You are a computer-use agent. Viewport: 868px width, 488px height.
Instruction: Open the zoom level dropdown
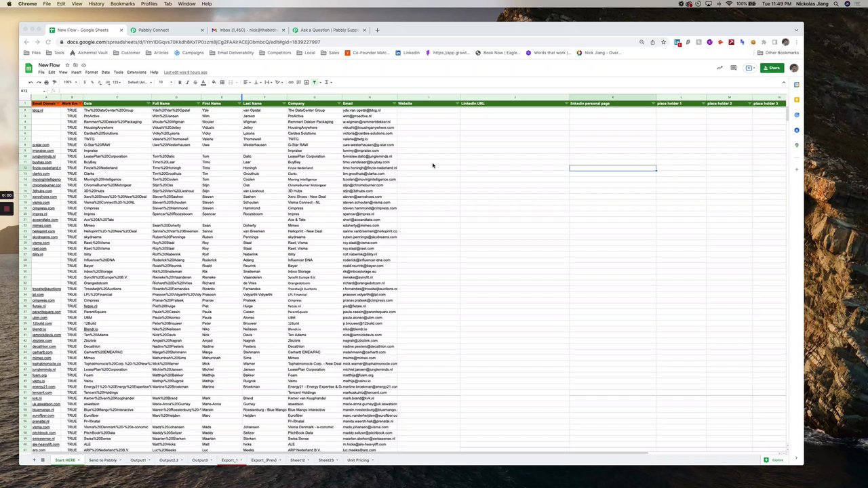pos(70,82)
